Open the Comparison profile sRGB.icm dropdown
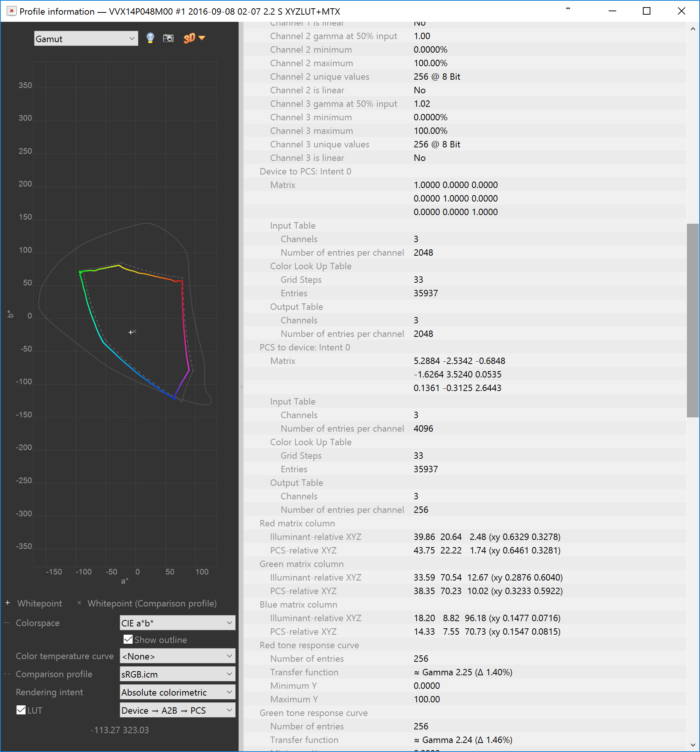Image resolution: width=700 pixels, height=752 pixels. (x=177, y=675)
